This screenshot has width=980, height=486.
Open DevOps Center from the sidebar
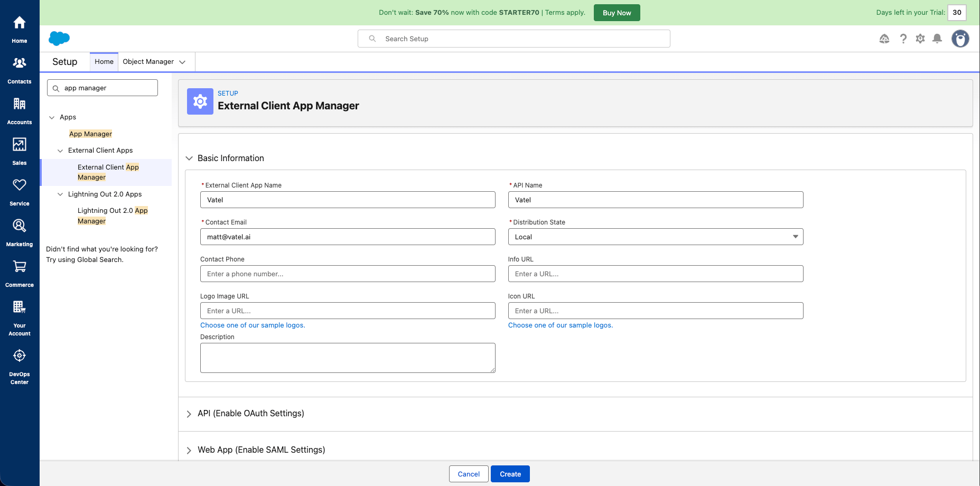(x=20, y=366)
